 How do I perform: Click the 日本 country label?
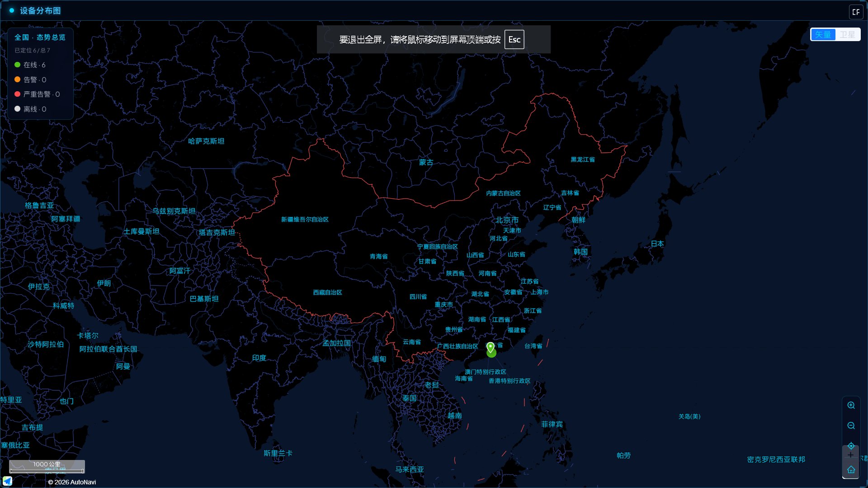657,244
